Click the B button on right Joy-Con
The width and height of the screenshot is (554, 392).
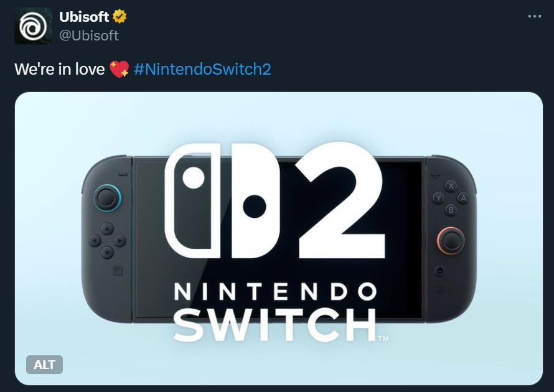pos(451,210)
